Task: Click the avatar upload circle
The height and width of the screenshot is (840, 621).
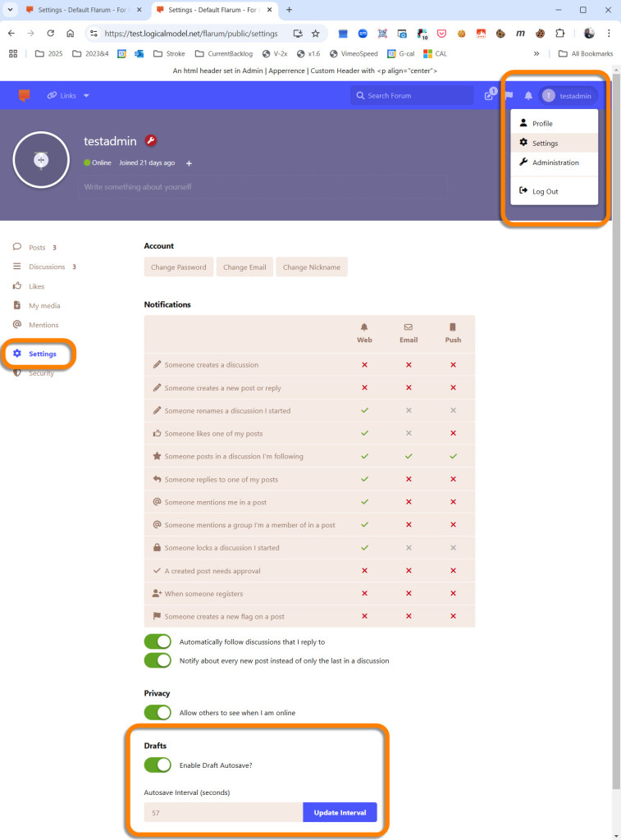Action: pyautogui.click(x=41, y=160)
